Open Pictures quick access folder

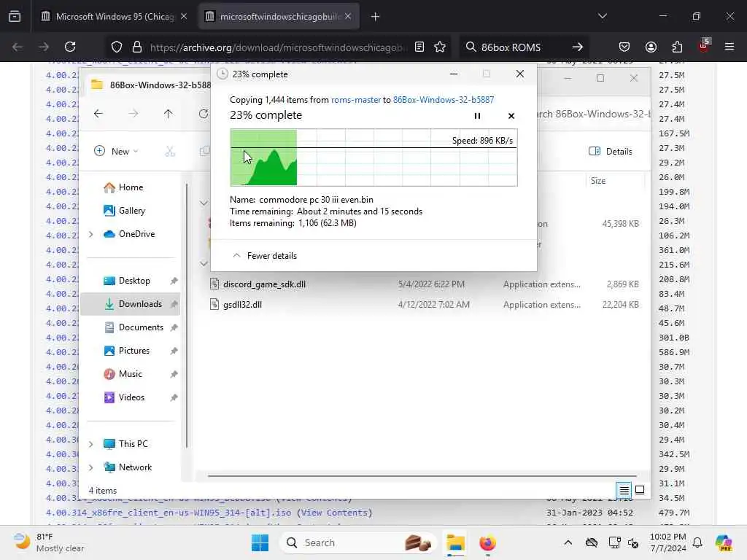(x=127, y=351)
